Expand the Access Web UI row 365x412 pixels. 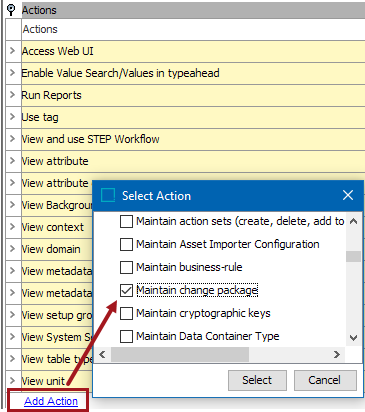(x=12, y=51)
